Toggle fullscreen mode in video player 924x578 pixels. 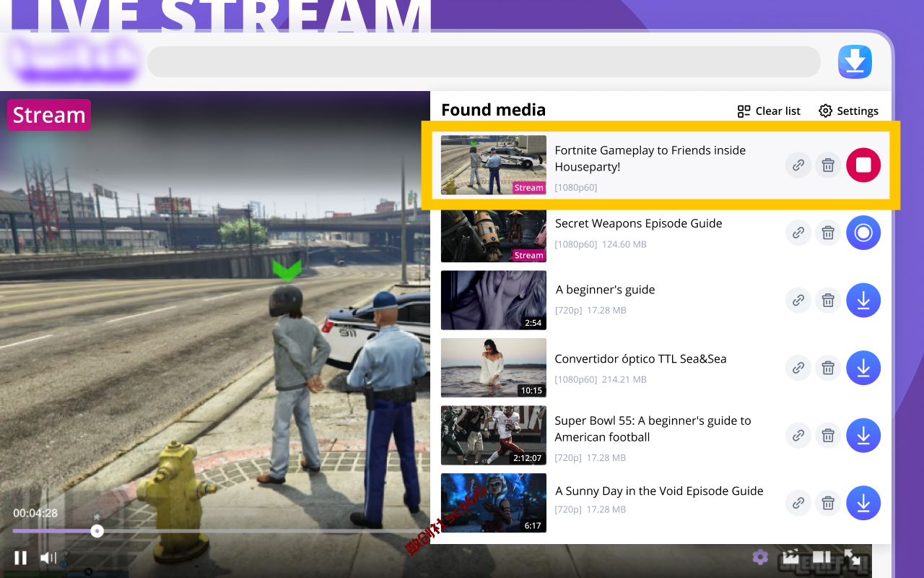click(x=853, y=557)
